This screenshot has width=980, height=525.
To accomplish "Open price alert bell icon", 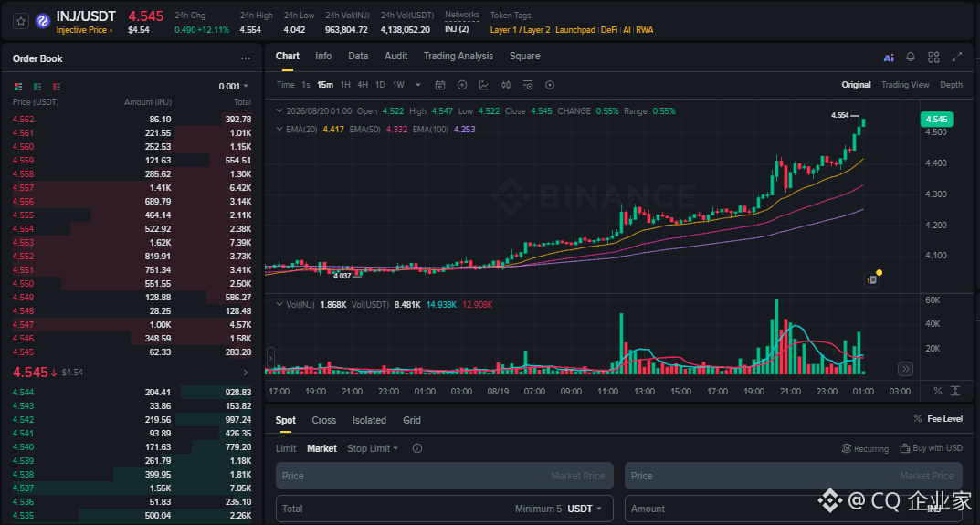I will pyautogui.click(x=911, y=57).
